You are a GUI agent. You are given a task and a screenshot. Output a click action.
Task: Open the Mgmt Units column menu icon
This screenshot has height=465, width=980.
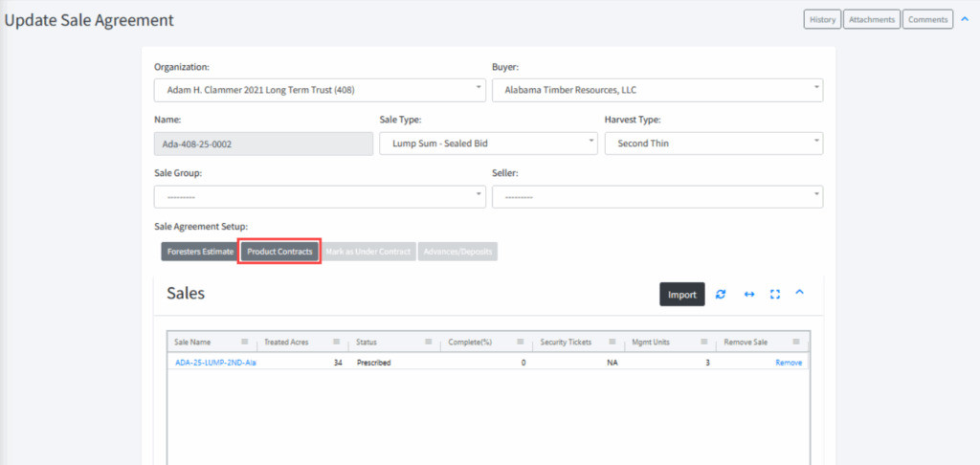pyautogui.click(x=703, y=342)
